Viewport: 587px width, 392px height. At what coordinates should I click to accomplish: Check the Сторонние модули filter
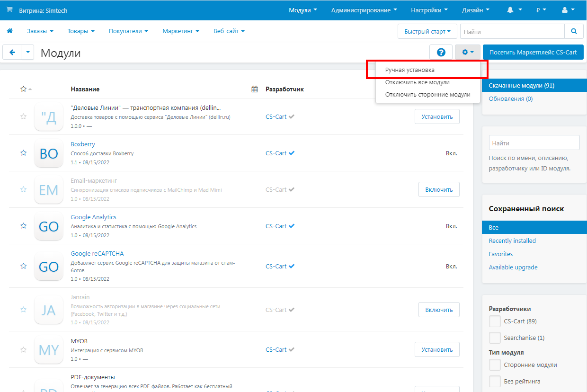(x=495, y=365)
